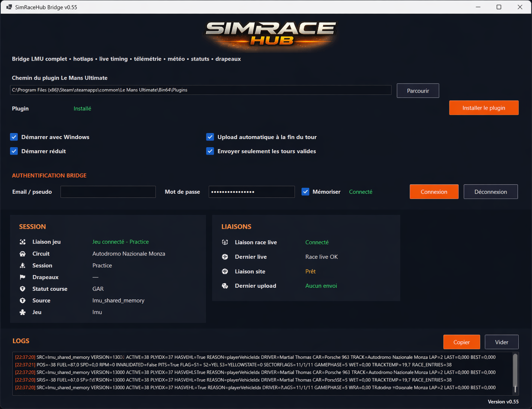This screenshot has width=532, height=409.
Task: Click the 'Prêt' liaison site status
Action: [x=310, y=271]
